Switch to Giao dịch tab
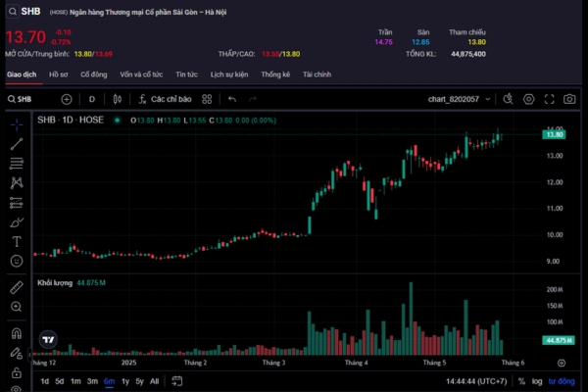This screenshot has width=588, height=392. point(22,74)
